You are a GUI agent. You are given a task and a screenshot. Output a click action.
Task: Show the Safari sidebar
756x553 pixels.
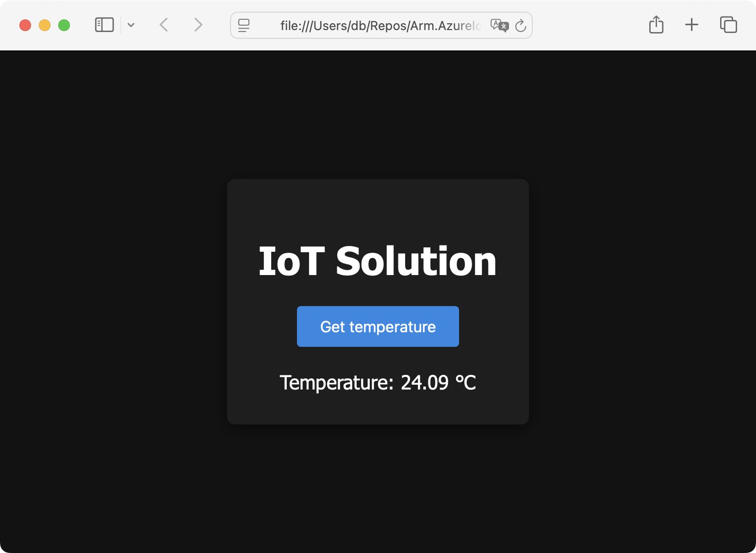pos(104,25)
